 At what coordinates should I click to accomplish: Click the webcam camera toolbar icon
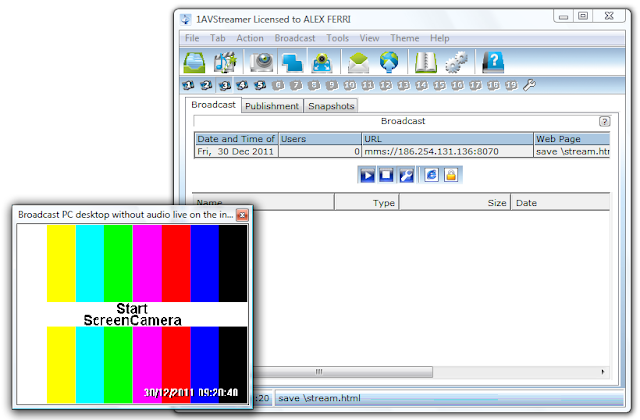coord(261,62)
